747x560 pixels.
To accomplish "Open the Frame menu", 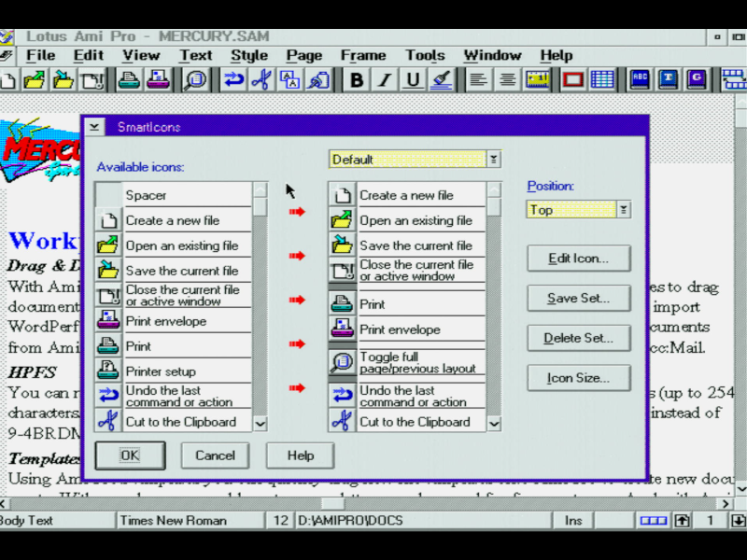I will coord(363,55).
